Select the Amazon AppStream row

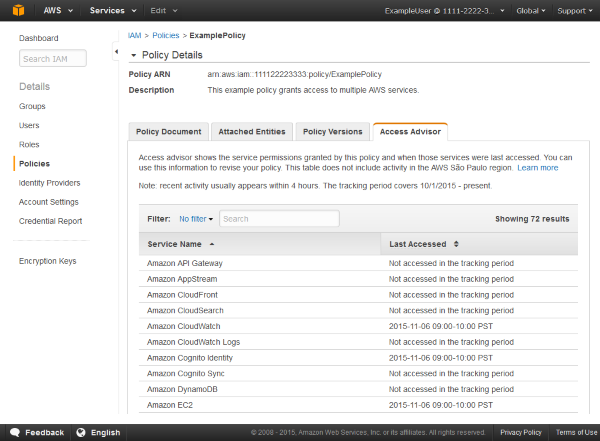tap(358, 279)
